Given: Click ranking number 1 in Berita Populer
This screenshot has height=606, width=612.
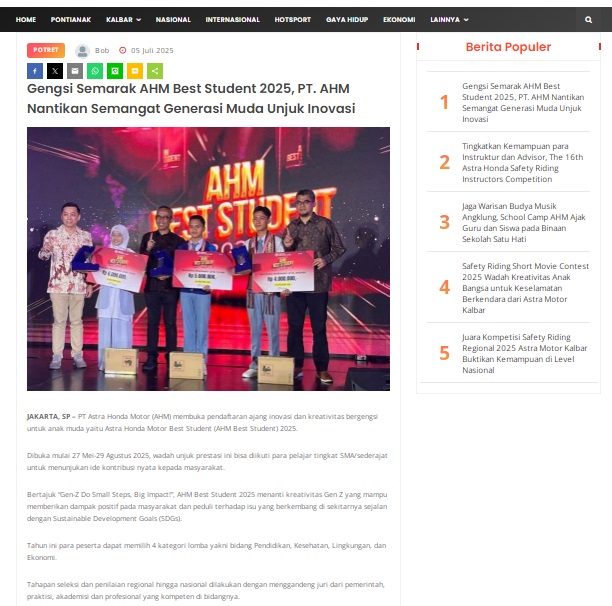Looking at the screenshot, I should point(444,102).
